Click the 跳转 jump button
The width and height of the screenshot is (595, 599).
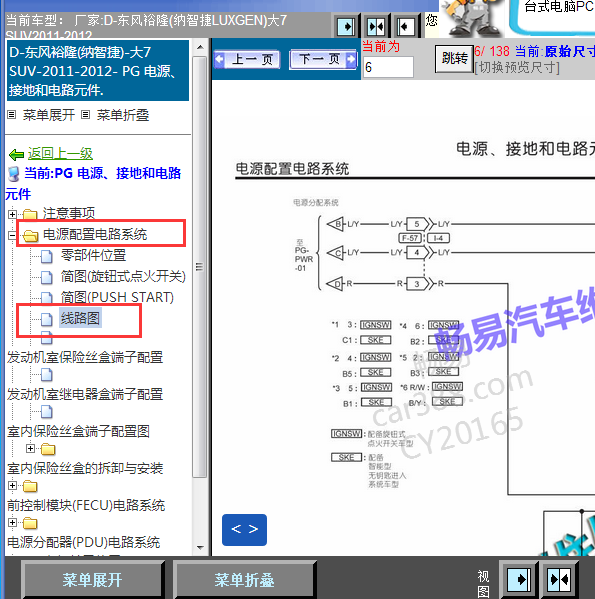point(454,58)
